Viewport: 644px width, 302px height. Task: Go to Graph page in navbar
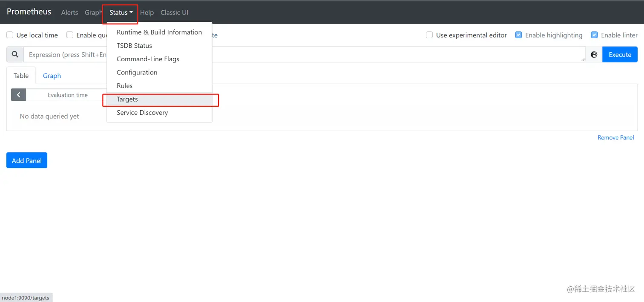click(93, 12)
